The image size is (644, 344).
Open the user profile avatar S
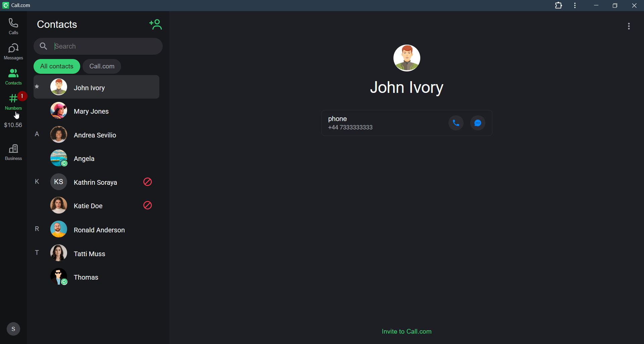tap(13, 329)
